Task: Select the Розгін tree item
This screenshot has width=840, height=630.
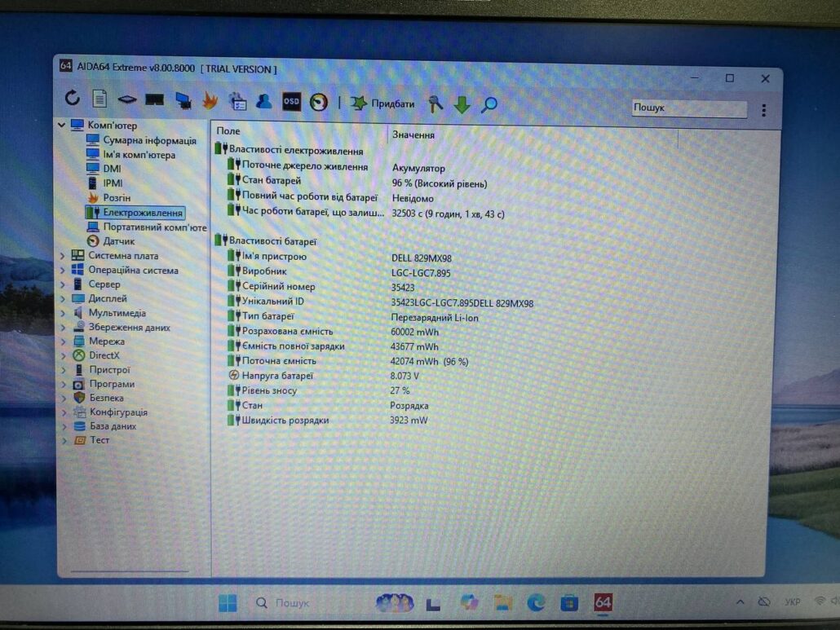Action: coord(116,198)
